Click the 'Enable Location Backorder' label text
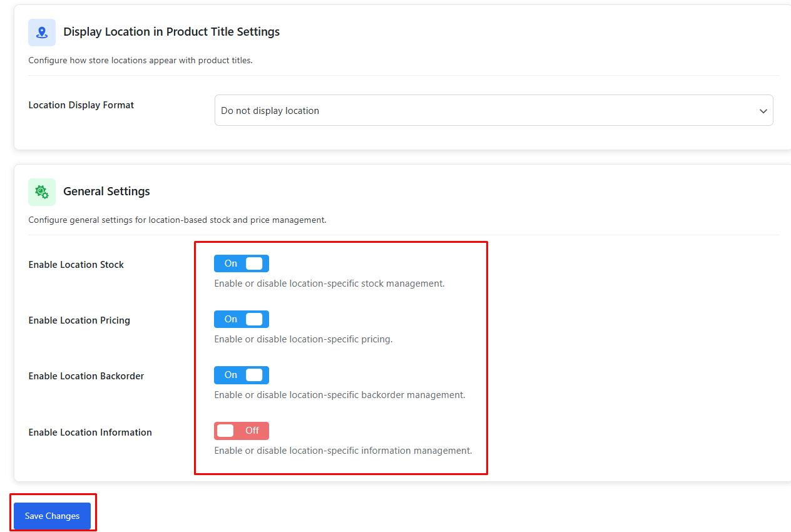Image resolution: width=791 pixels, height=532 pixels. click(86, 376)
